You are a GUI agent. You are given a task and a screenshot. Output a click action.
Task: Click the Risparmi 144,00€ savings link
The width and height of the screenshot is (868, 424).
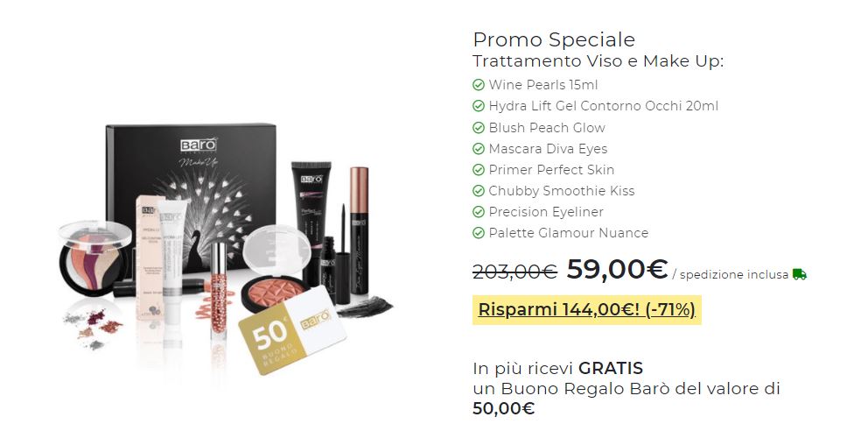(x=587, y=309)
